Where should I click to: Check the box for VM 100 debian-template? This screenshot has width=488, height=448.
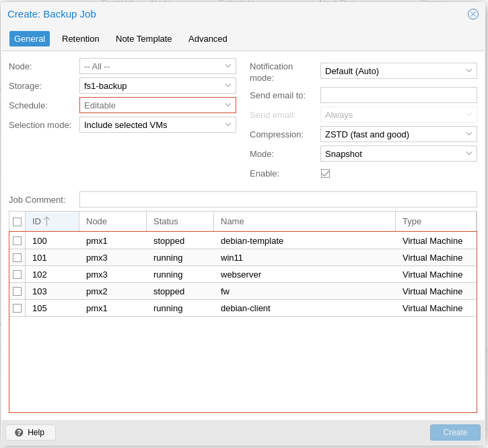pos(18,241)
